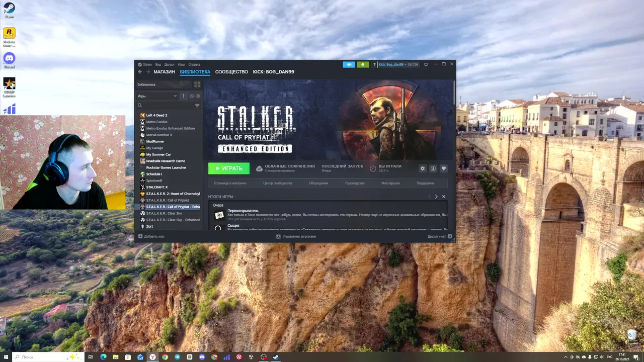Select MudRunner in game list

pos(170,141)
